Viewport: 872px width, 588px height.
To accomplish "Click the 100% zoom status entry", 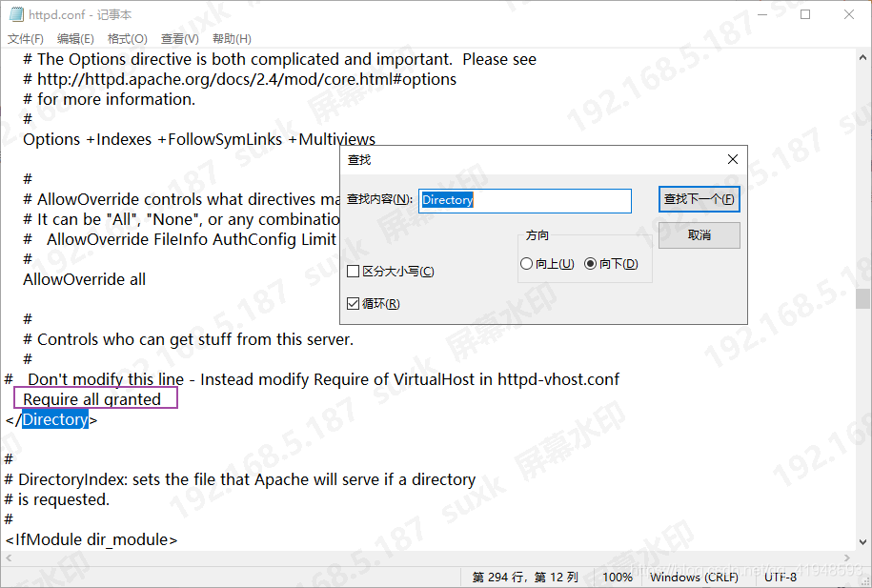I will pos(618,578).
